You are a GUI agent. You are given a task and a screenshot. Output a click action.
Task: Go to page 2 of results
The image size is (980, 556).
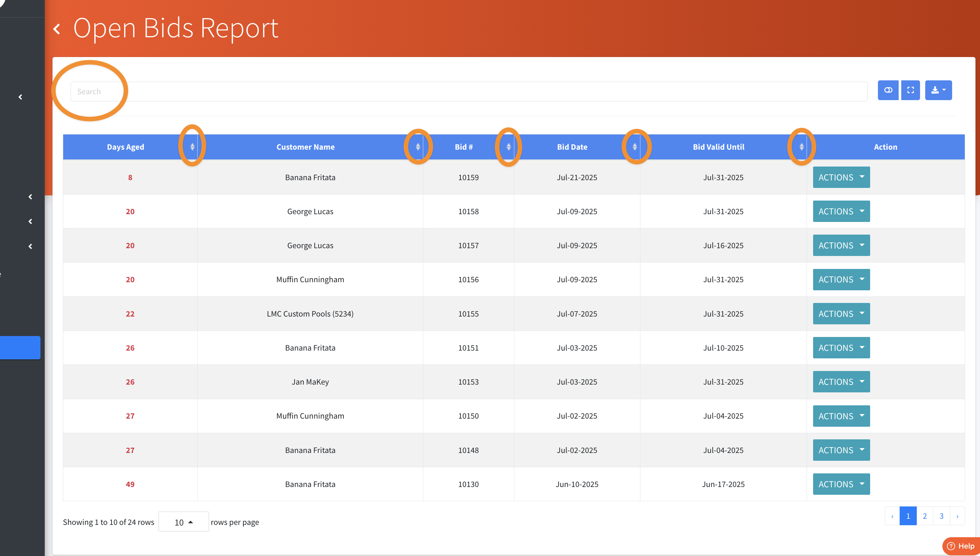[x=925, y=516]
